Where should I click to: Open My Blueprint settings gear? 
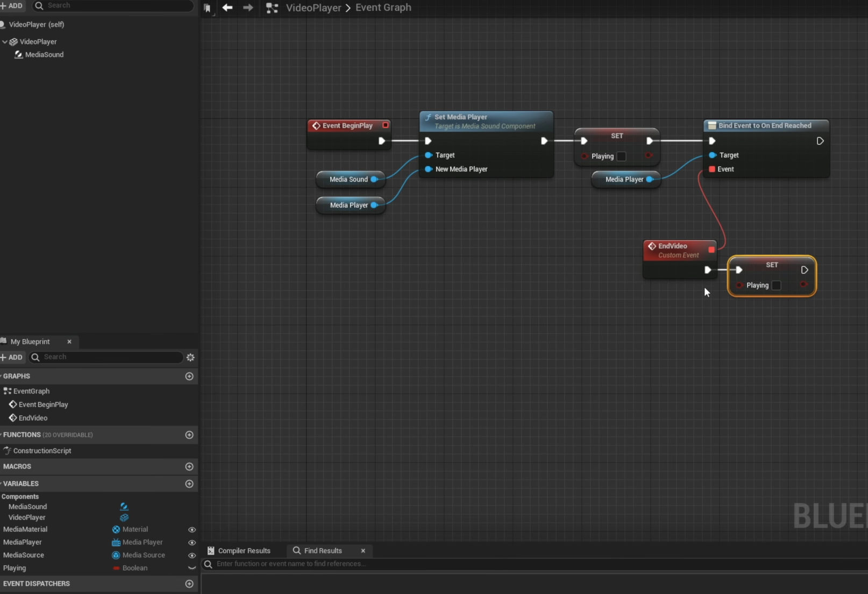coord(190,357)
